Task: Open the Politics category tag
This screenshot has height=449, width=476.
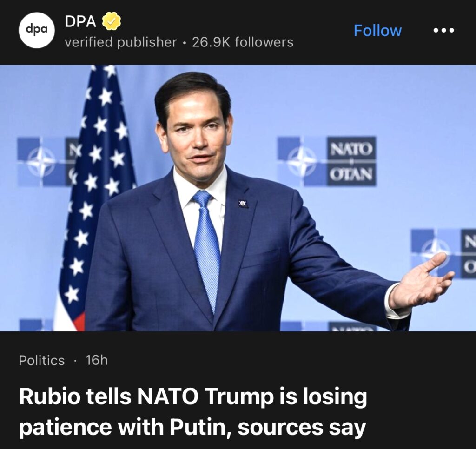Action: (x=42, y=360)
